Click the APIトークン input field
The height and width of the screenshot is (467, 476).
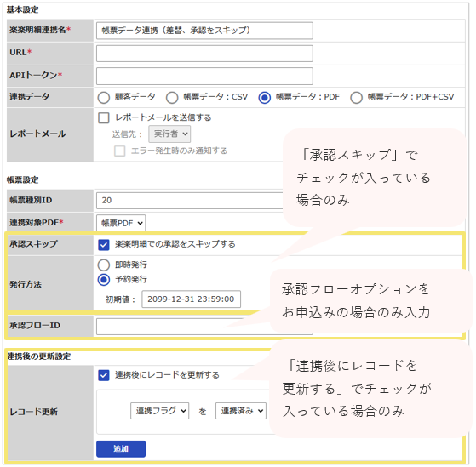(204, 76)
